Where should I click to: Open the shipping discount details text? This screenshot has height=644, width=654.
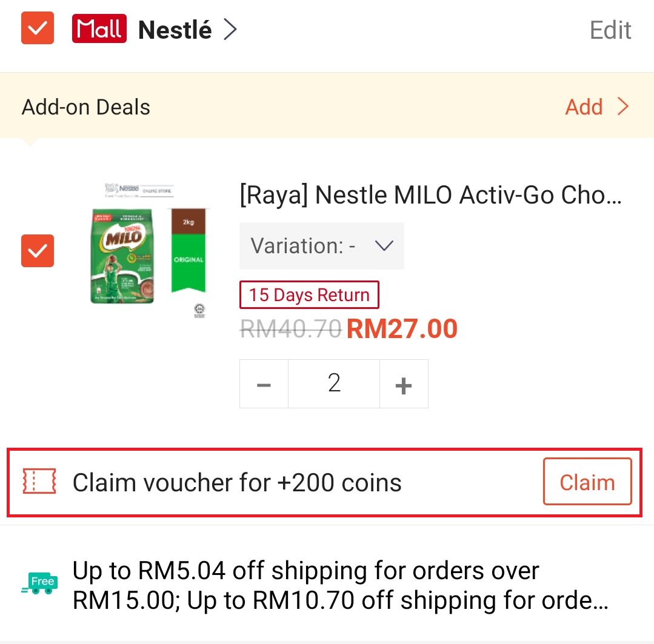coord(339,586)
